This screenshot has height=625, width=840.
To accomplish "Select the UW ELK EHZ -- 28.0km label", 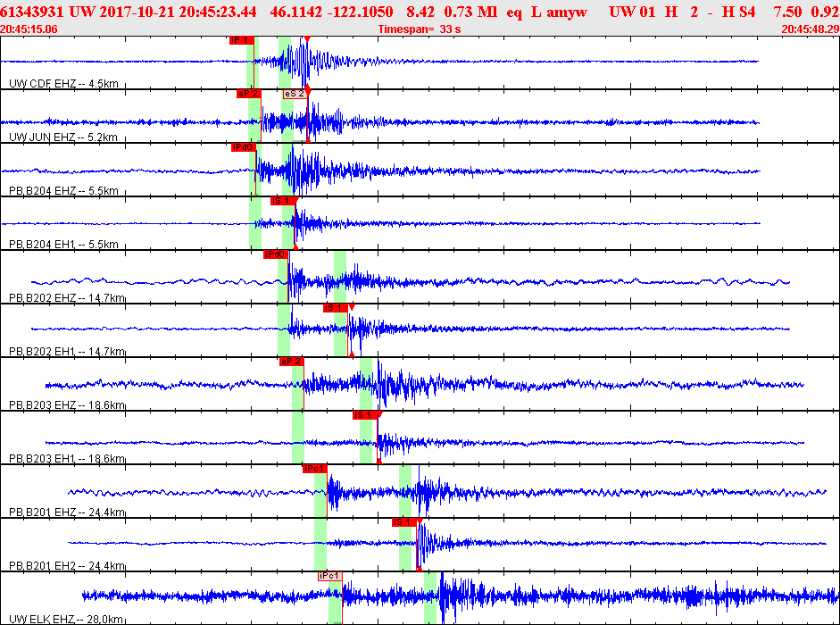I will coord(66,620).
